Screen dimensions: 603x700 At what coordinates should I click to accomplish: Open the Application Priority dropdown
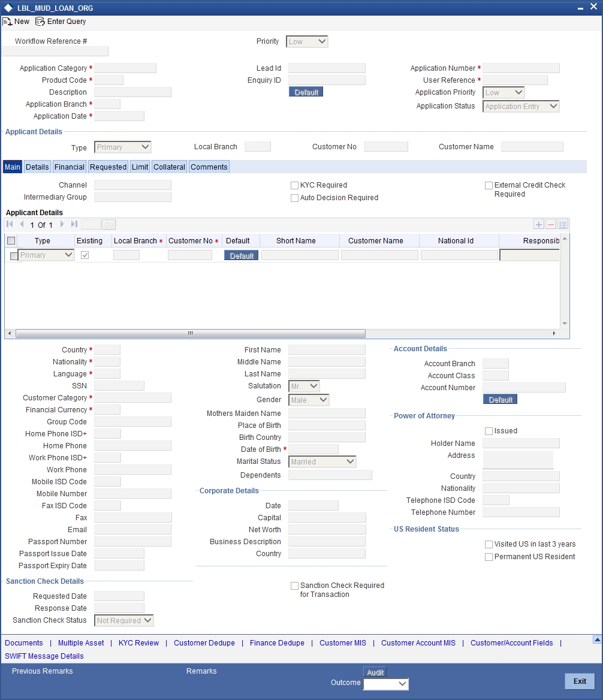coord(503,92)
